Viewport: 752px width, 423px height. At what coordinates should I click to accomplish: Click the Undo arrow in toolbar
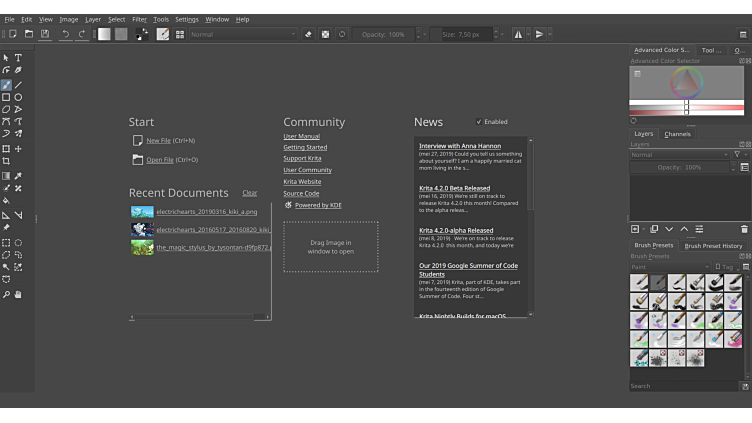click(66, 34)
